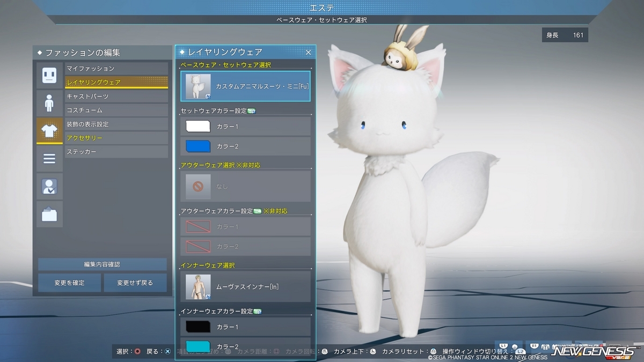
Task: Click the ファッションの編集 panel title
Action: 83,53
